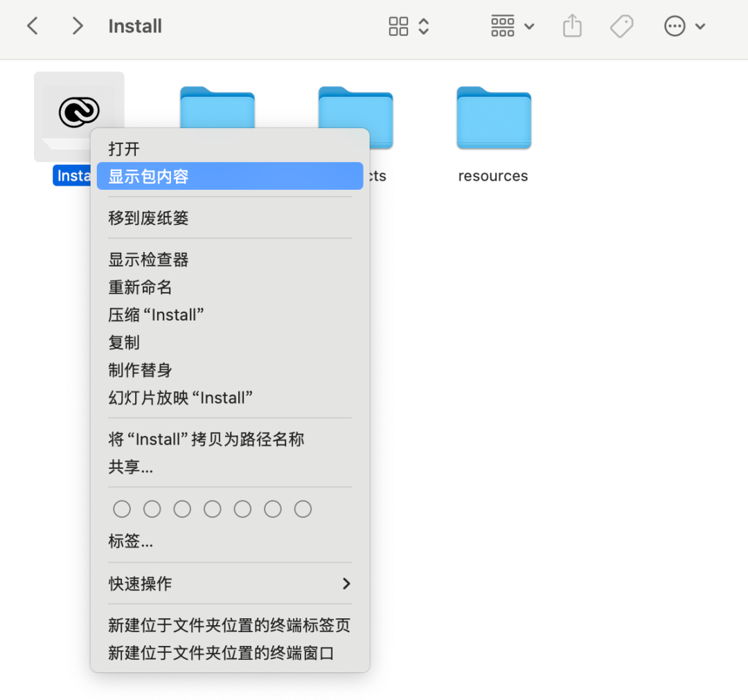The height and width of the screenshot is (700, 748).
Task: Click the Tags icon in the toolbar
Action: point(621,26)
